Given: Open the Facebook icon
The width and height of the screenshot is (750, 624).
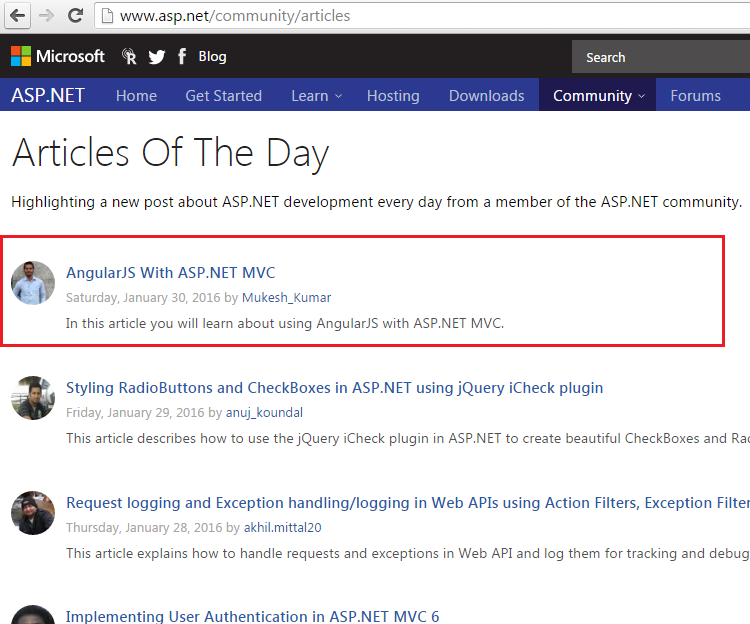Looking at the screenshot, I should coord(182,56).
